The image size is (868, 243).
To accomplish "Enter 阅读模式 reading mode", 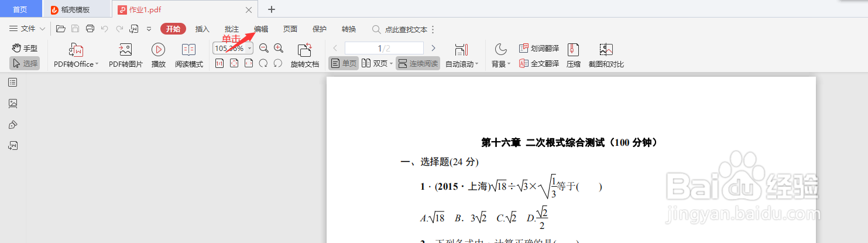I will pyautogui.click(x=188, y=56).
